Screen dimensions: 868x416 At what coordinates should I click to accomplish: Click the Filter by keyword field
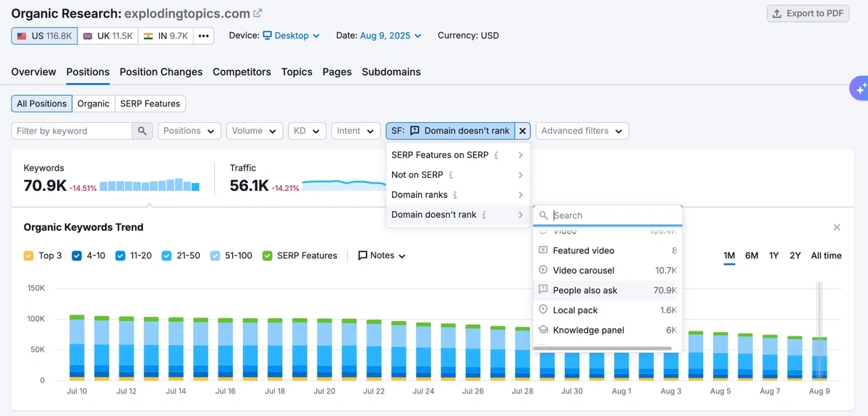point(72,131)
